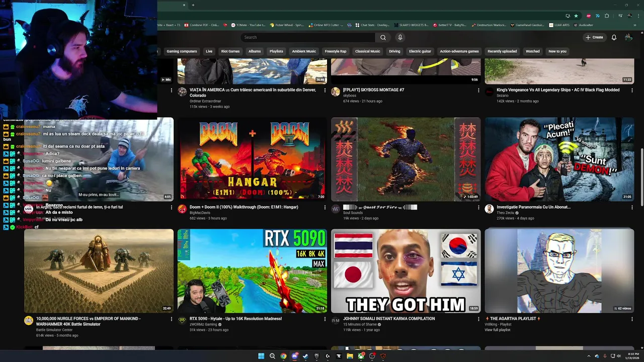Image resolution: width=644 pixels, height=362 pixels.
Task: Click the YouTube search magnifier button
Action: (x=383, y=37)
